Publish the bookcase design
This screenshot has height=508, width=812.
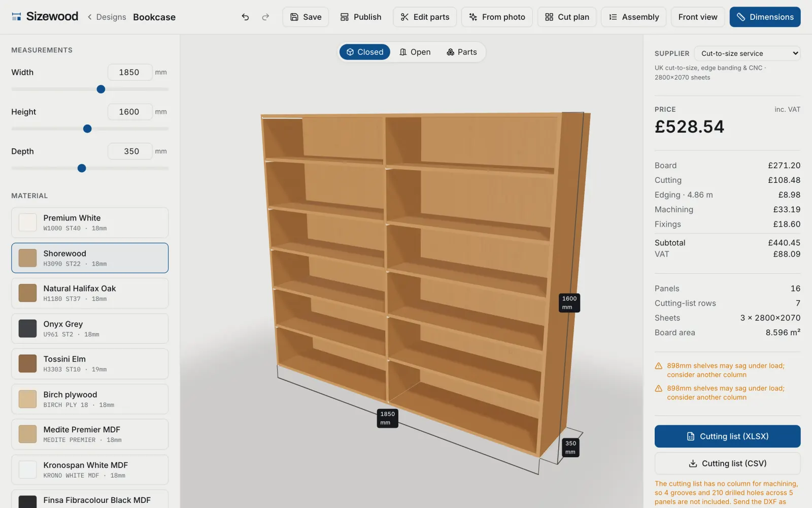(x=361, y=17)
